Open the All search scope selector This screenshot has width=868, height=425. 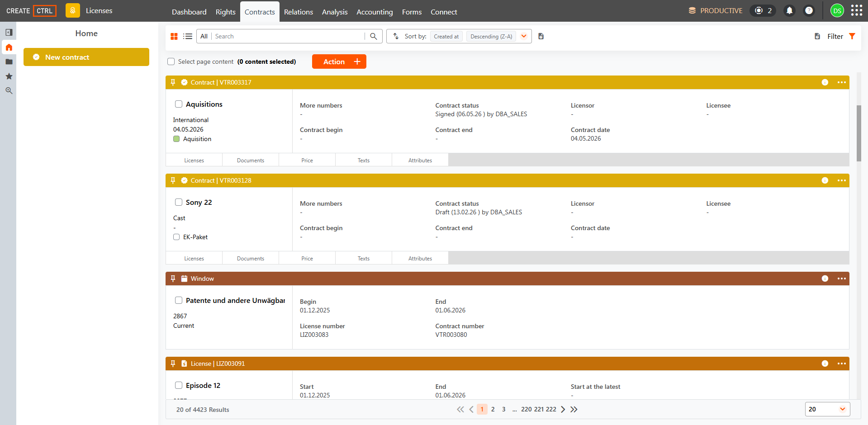(204, 36)
